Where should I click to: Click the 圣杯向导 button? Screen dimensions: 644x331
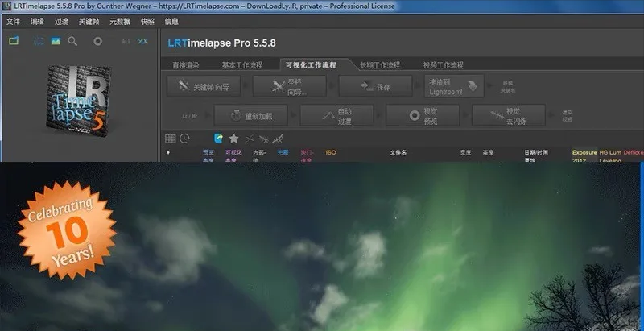click(x=290, y=87)
